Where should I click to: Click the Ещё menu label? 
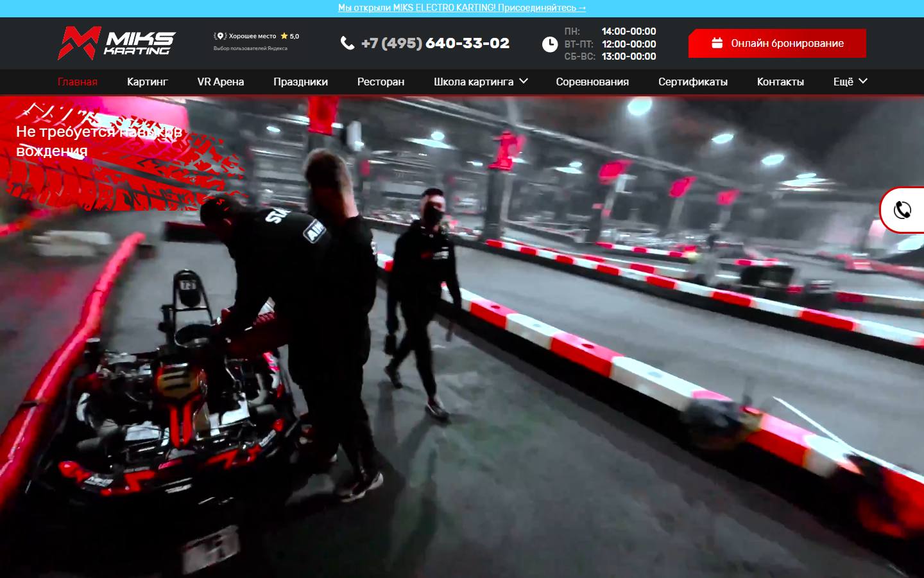pyautogui.click(x=843, y=82)
